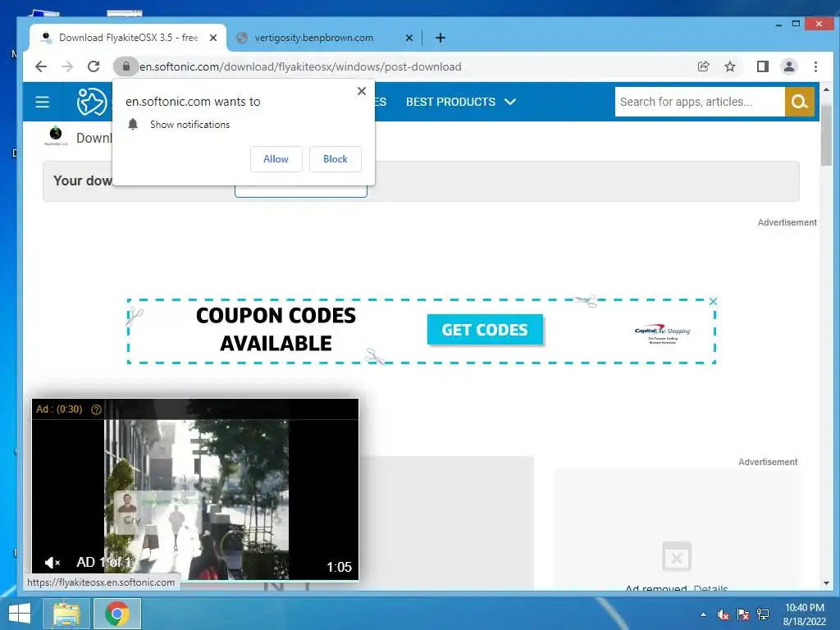Close the vertigosity.benpbrown.com tab

coord(409,38)
